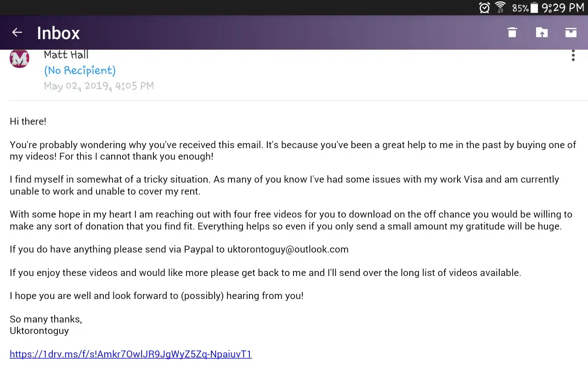Image resolution: width=588 pixels, height=368 pixels.
Task: Go back using the arrow icon
Action: (17, 32)
